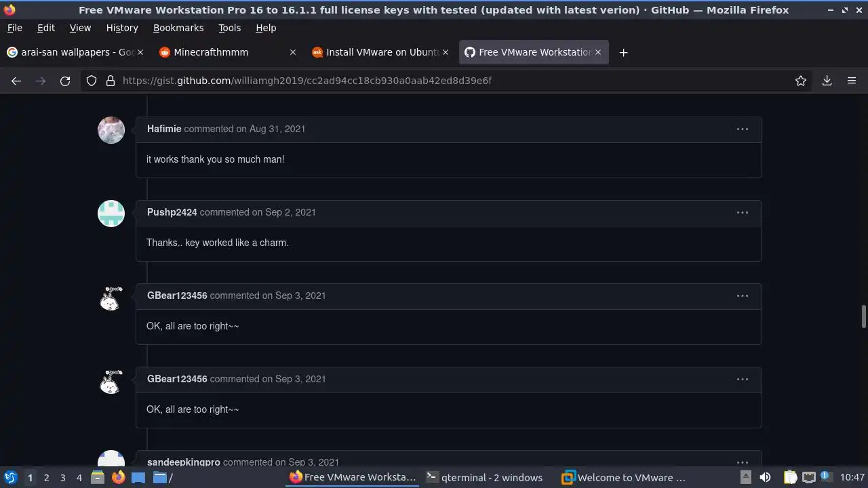Click the page vertical scrollbar thumb
Image resolution: width=868 pixels, height=488 pixels.
coord(863,316)
